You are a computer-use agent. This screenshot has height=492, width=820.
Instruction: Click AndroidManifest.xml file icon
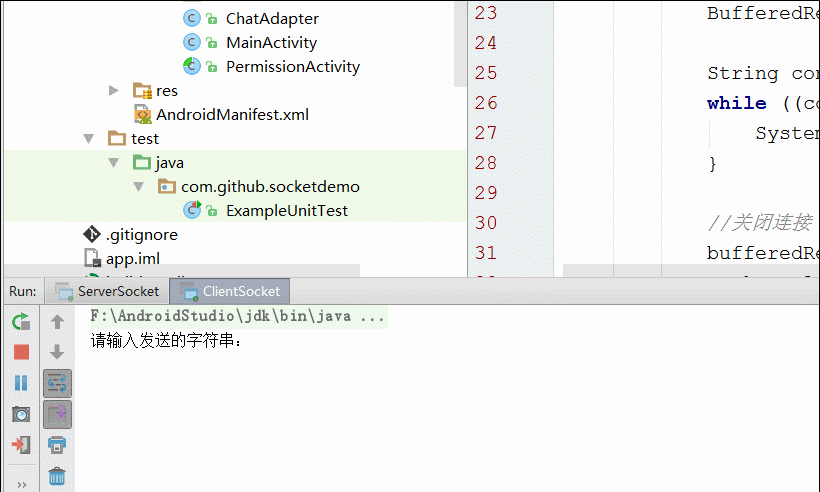pyautogui.click(x=142, y=115)
